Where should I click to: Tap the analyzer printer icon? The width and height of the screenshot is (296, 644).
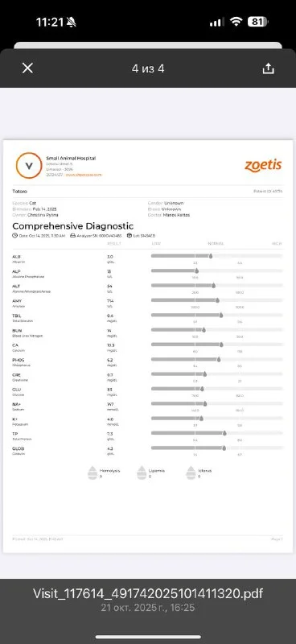tap(73, 236)
